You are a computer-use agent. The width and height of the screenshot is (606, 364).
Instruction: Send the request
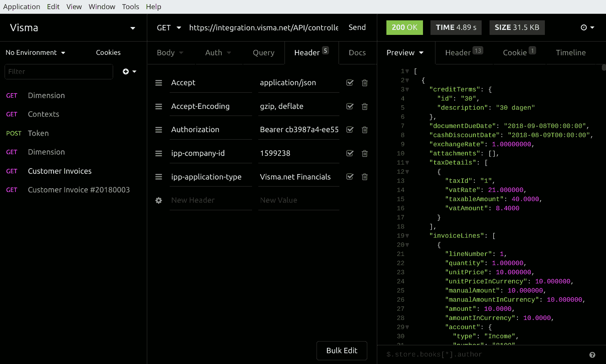click(357, 27)
